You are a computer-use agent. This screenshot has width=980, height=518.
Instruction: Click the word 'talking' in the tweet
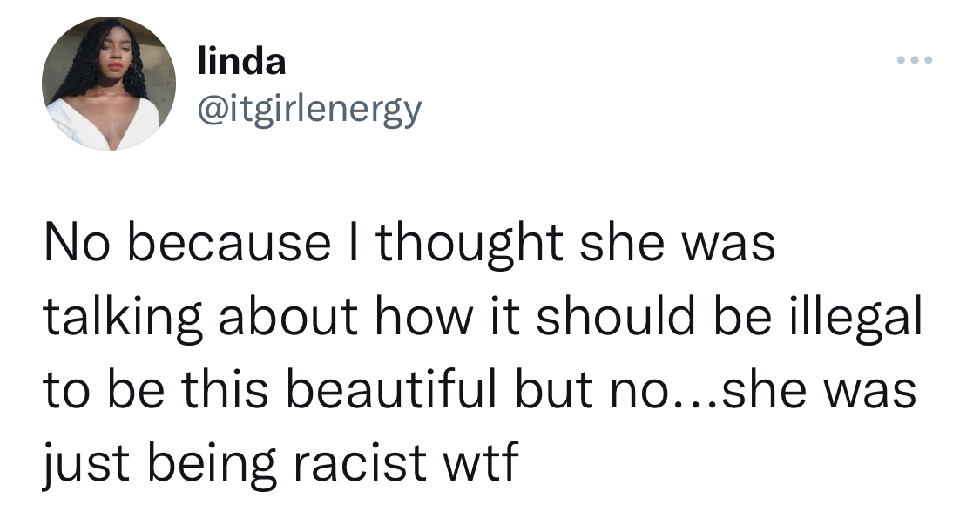point(123,318)
